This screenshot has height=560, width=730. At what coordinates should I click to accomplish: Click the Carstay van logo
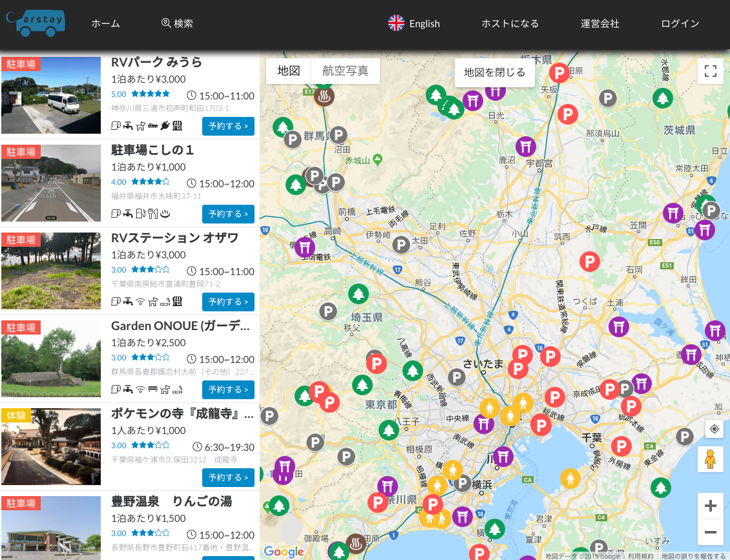(x=36, y=23)
